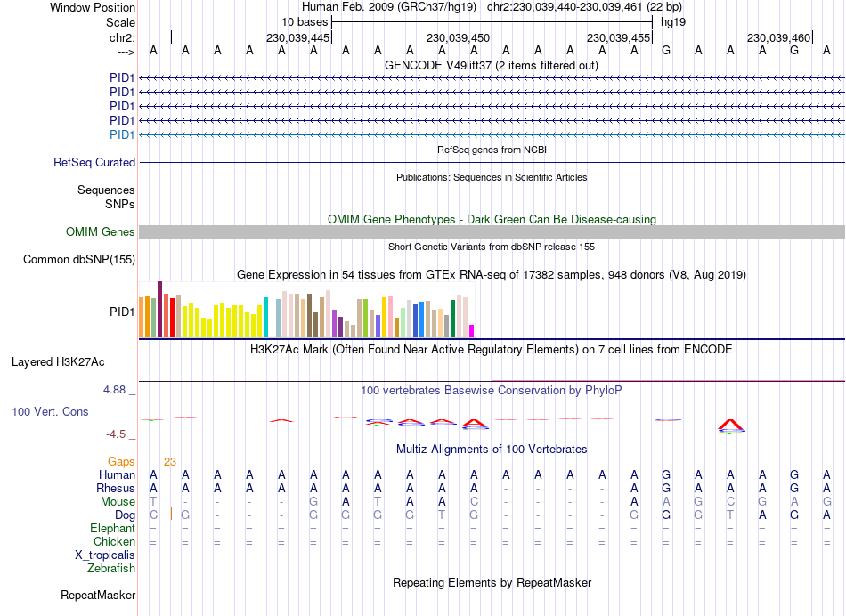The width and height of the screenshot is (846, 616).
Task: Click the OMIM Genes side label
Action: pyautogui.click(x=101, y=232)
